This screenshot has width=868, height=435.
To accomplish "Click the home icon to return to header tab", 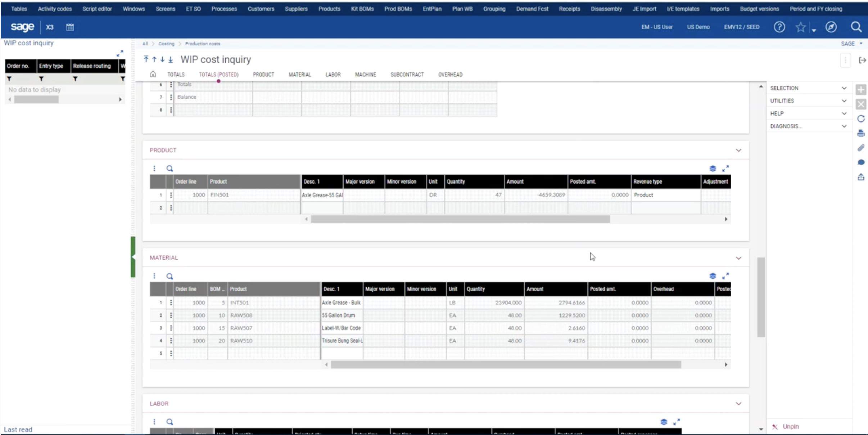I will [153, 74].
